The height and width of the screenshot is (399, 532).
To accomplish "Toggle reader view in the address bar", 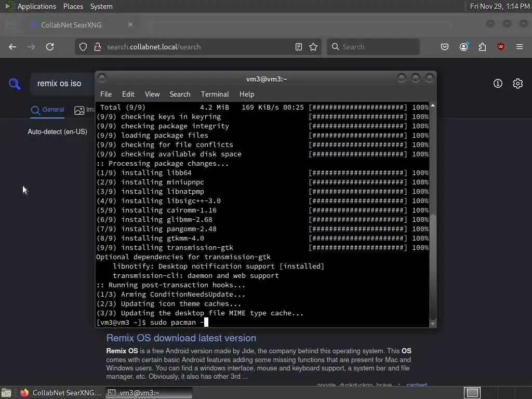I will 299,47.
